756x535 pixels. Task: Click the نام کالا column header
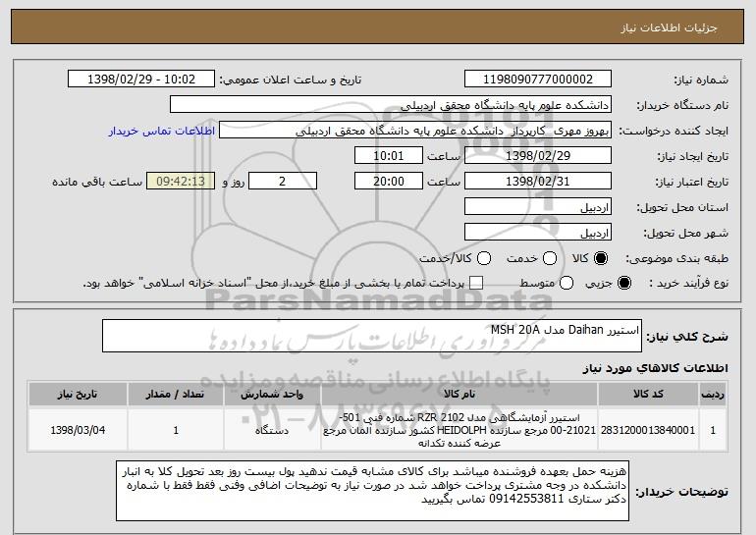[x=459, y=395]
